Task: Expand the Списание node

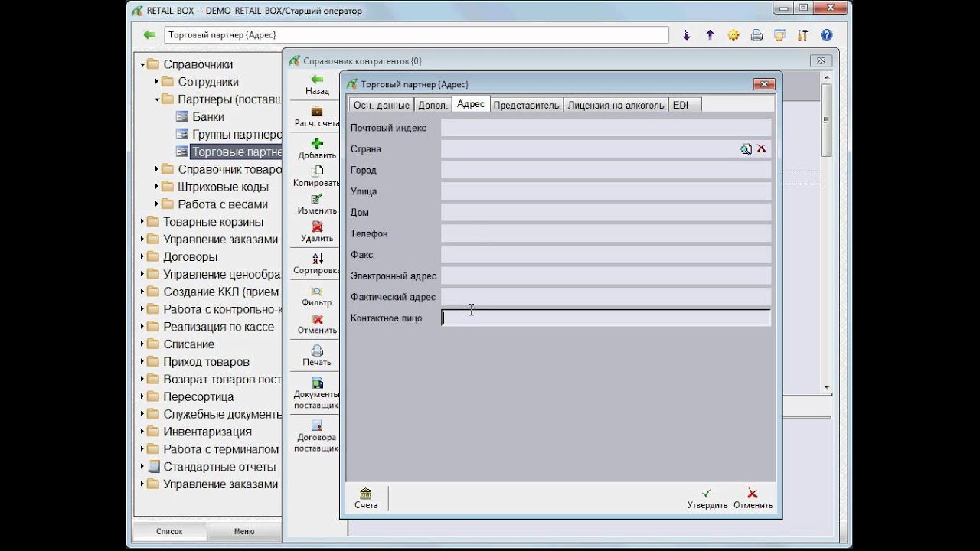Action: 142,344
